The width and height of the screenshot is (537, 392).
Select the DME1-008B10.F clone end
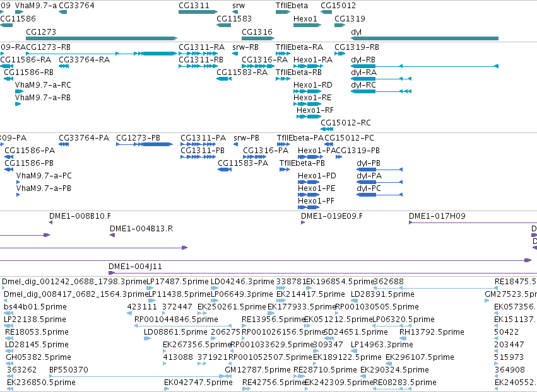click(50, 222)
